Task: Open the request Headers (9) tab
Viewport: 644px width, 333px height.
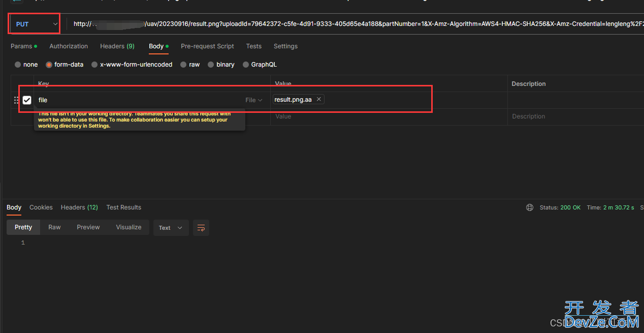Action: (x=117, y=46)
